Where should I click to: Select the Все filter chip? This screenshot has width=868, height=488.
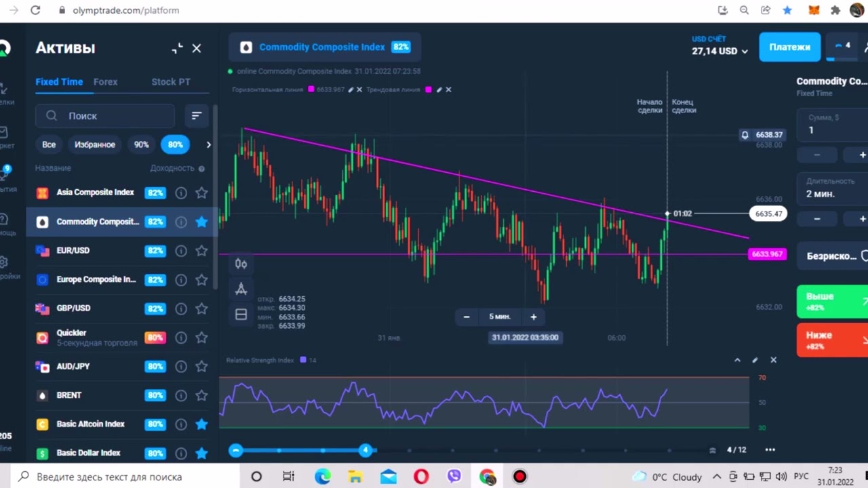point(49,144)
